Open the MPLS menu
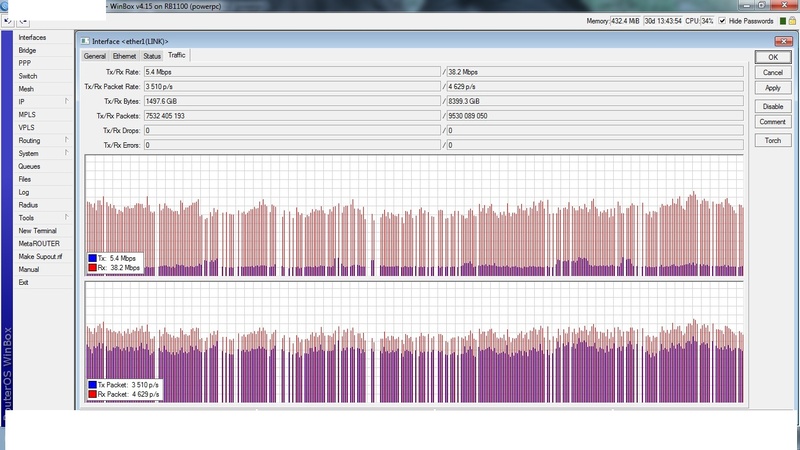 (x=27, y=114)
